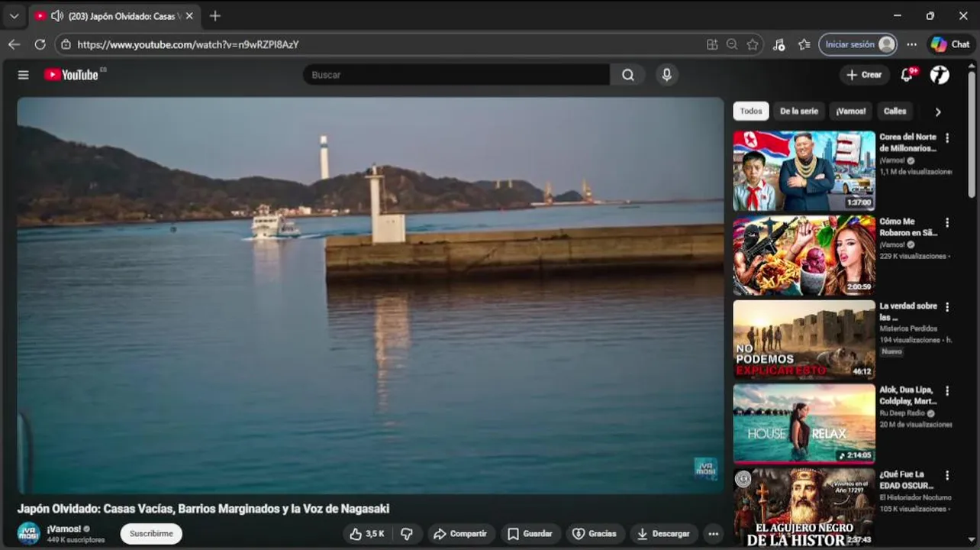
Task: Open the ¡Vamos! channel avatar
Action: pyautogui.click(x=28, y=533)
